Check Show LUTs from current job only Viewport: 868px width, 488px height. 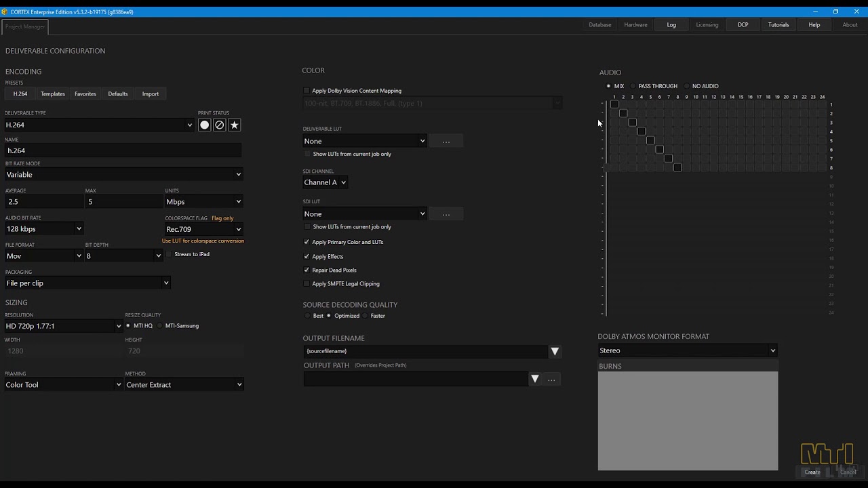point(307,154)
